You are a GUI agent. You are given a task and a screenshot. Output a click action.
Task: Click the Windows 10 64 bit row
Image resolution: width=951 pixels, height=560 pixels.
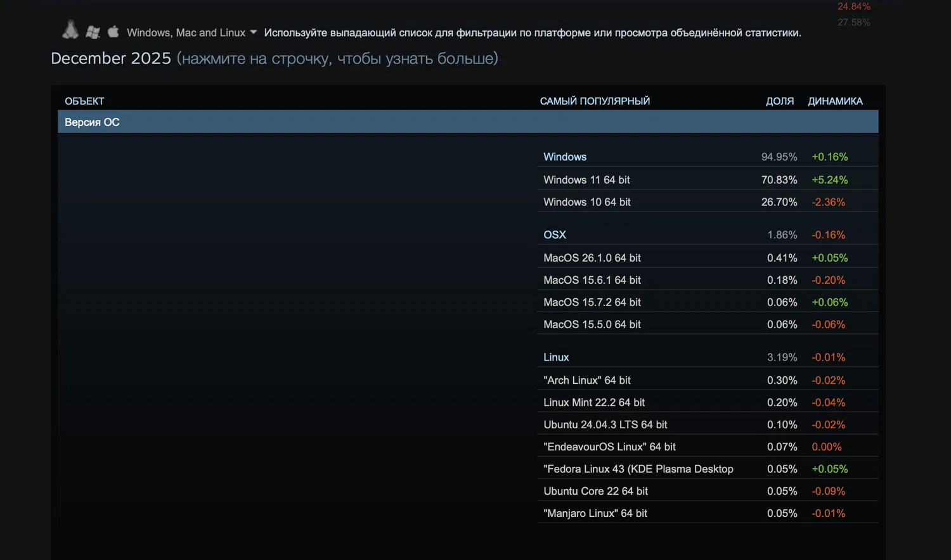tap(587, 202)
